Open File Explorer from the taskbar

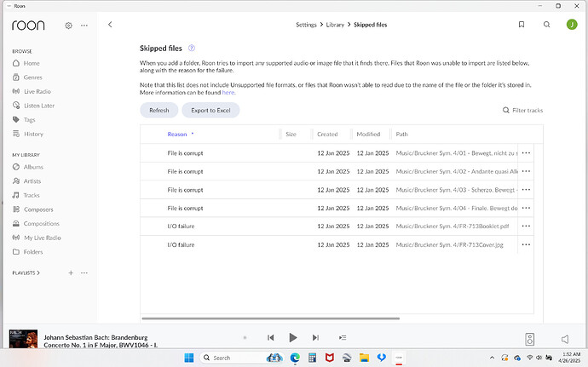tap(364, 358)
